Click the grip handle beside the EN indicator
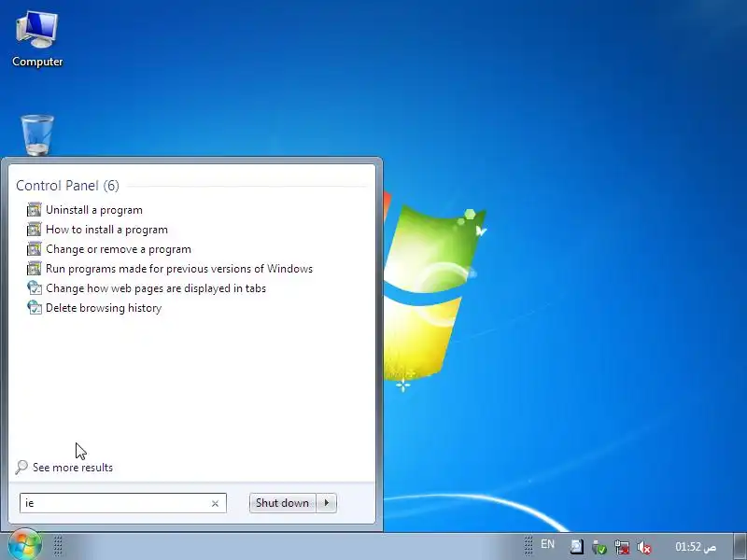The height and width of the screenshot is (560, 747). pyautogui.click(x=529, y=546)
